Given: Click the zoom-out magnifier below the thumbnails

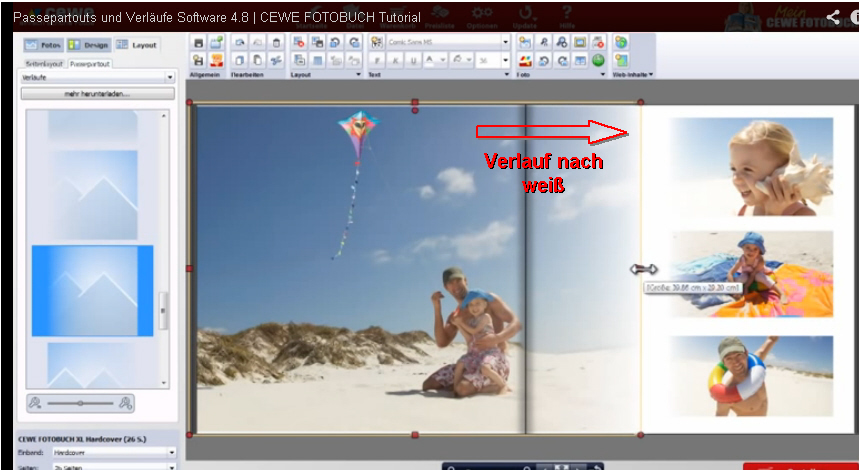Looking at the screenshot, I should point(35,403).
